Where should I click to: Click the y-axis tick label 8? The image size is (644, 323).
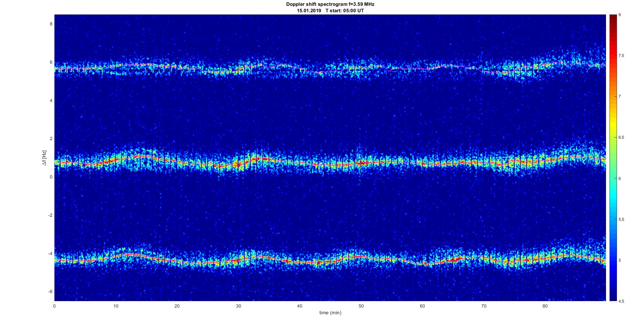51,24
